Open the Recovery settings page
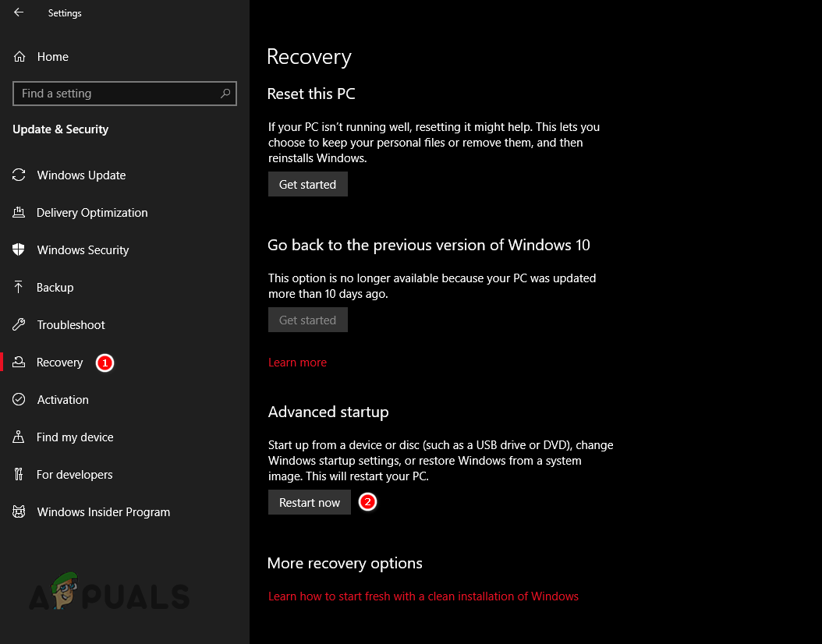 tap(59, 363)
